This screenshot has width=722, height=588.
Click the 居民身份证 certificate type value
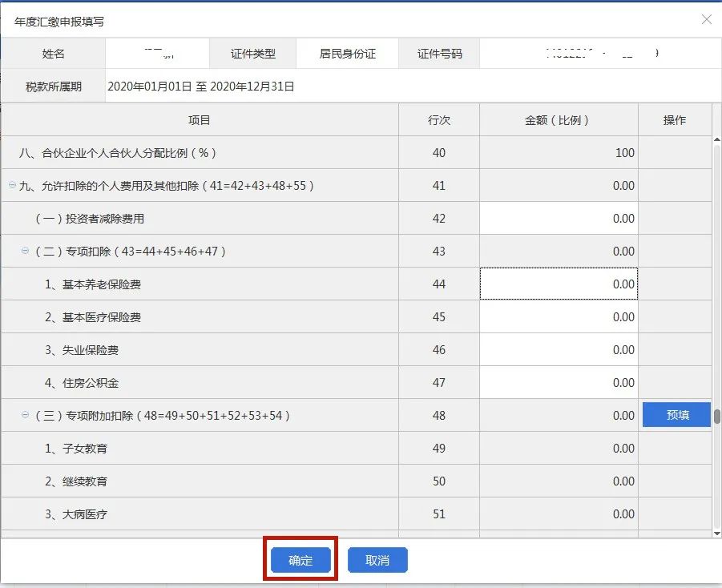pos(348,54)
